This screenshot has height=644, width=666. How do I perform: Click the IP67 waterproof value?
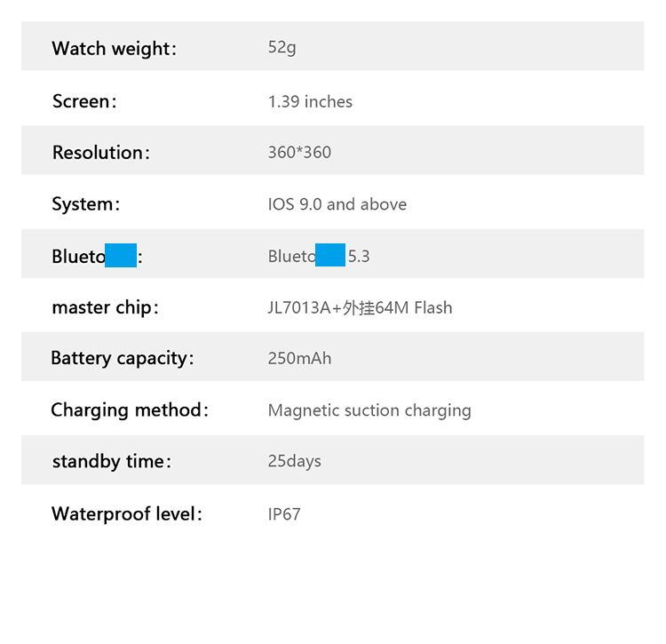(284, 513)
